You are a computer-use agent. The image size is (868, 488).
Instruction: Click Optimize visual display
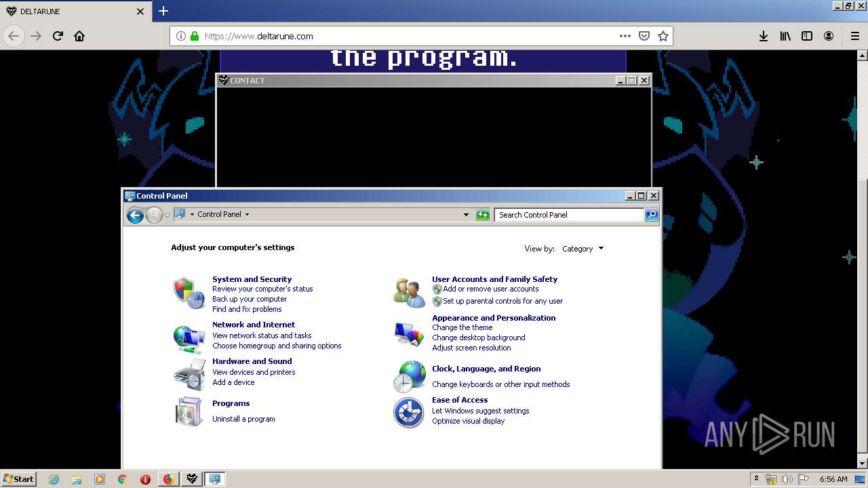(469, 421)
